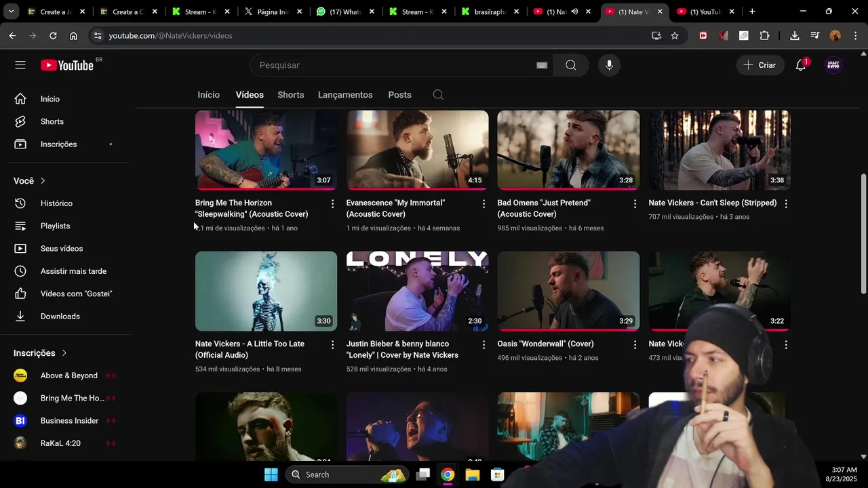
Task: Switch to the channel Shorts tab
Action: tap(290, 95)
